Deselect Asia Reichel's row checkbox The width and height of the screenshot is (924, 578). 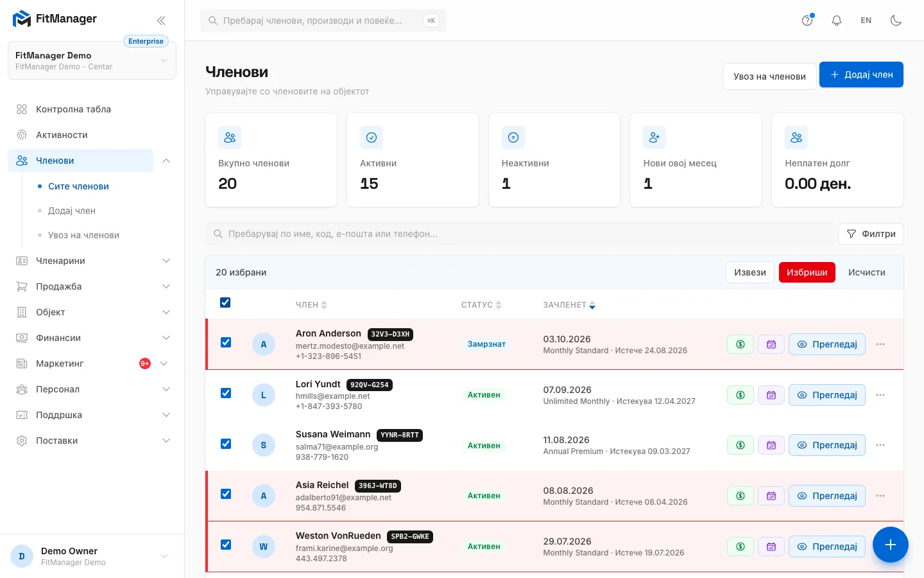coord(226,494)
